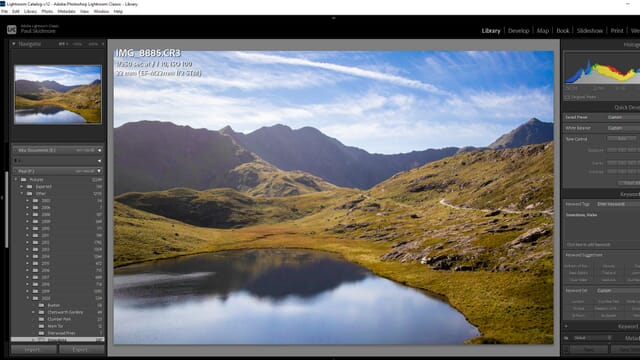Open the Window menu

tap(101, 11)
